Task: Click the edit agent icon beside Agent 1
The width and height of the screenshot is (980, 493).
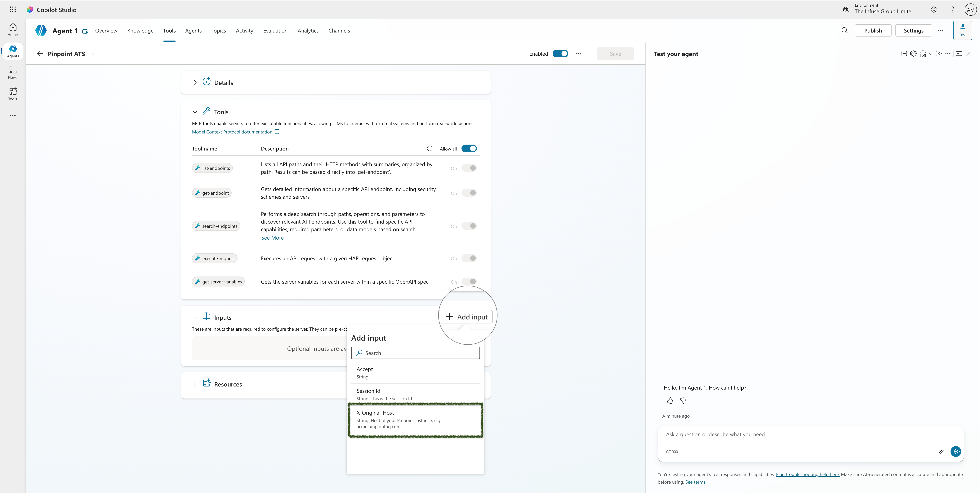Action: (85, 31)
